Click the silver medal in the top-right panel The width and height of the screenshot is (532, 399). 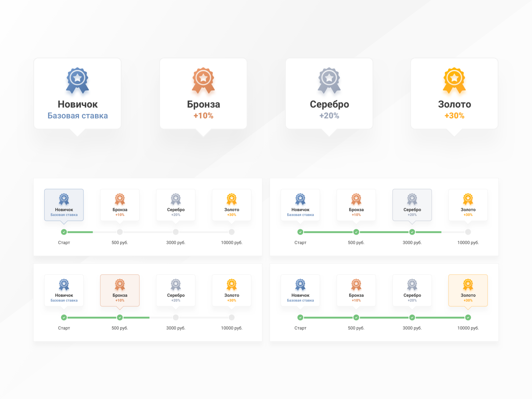tap(412, 198)
